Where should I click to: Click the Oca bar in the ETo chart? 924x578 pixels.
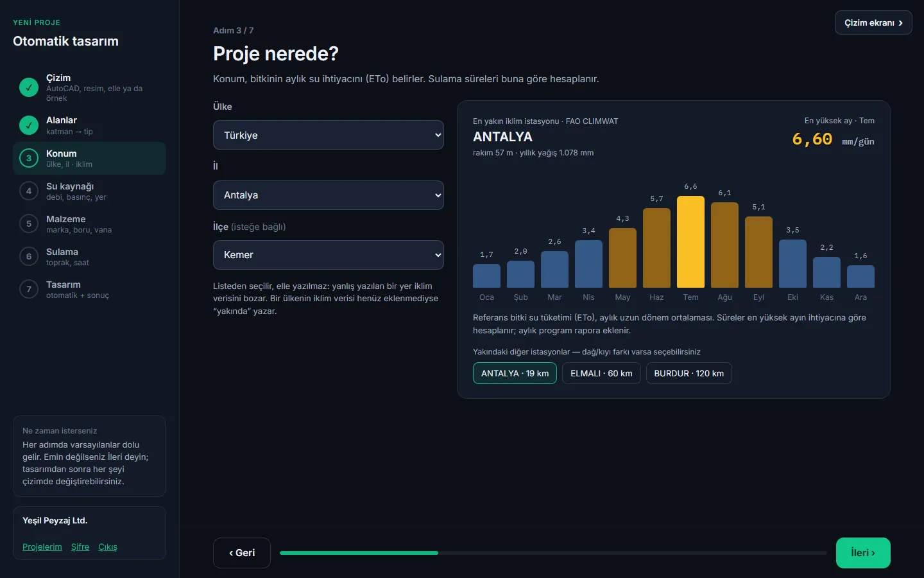[x=486, y=276]
